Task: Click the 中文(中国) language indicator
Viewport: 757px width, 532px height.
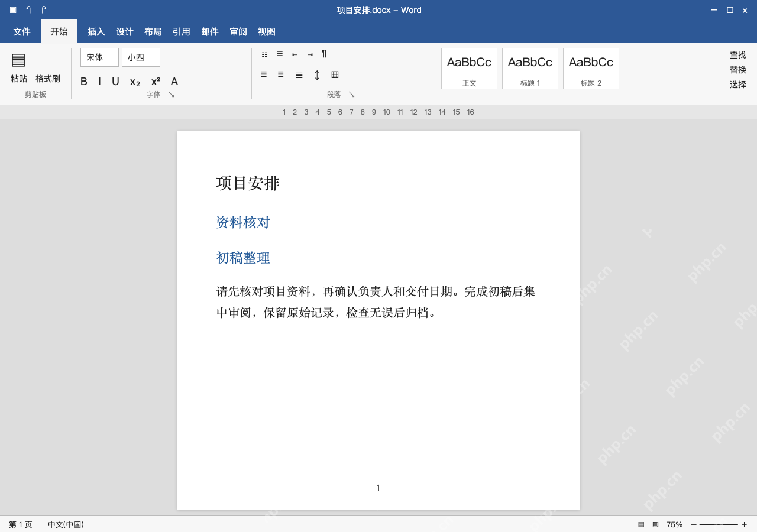Action: (66, 524)
